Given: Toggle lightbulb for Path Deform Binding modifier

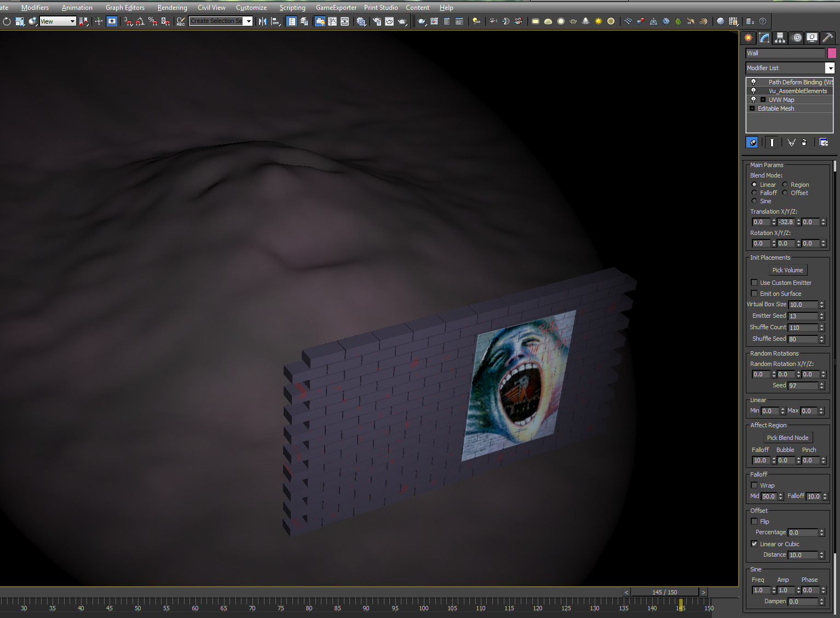Looking at the screenshot, I should pos(753,82).
